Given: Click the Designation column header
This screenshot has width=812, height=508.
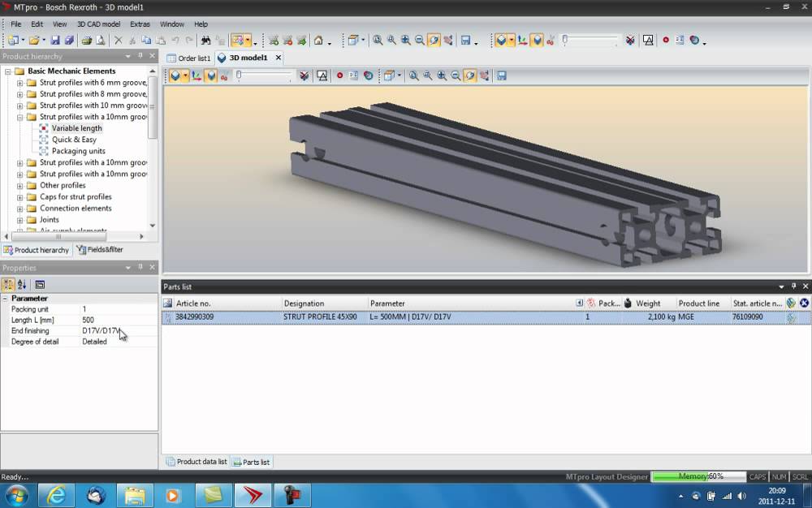Looking at the screenshot, I should pyautogui.click(x=324, y=304).
